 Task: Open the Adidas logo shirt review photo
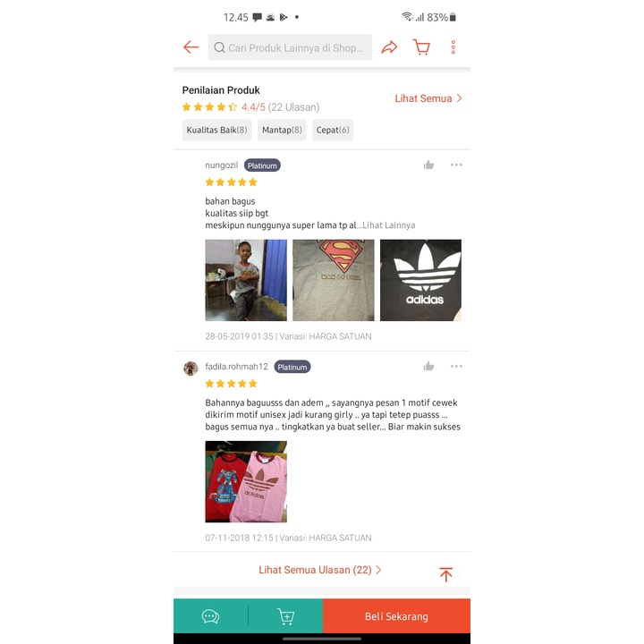coord(420,280)
